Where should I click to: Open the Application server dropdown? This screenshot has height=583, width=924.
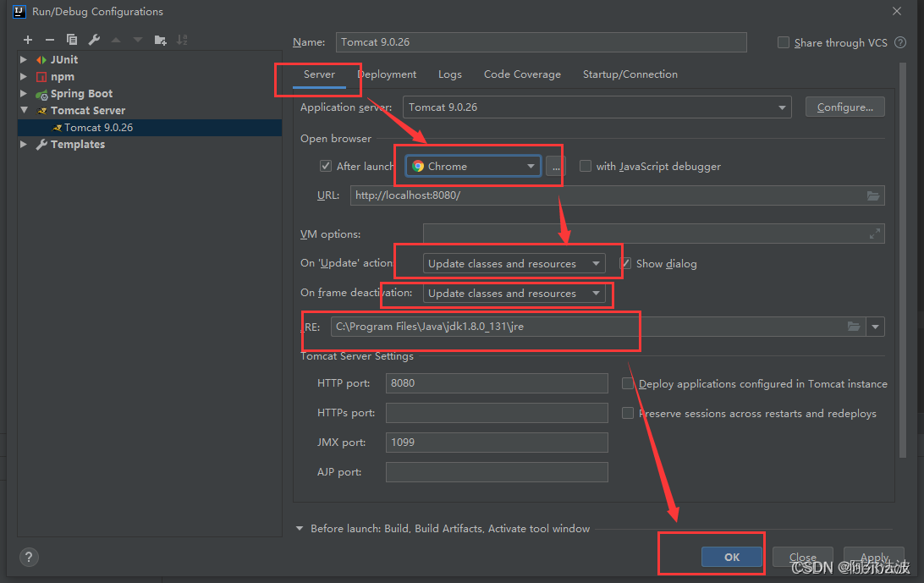point(597,107)
